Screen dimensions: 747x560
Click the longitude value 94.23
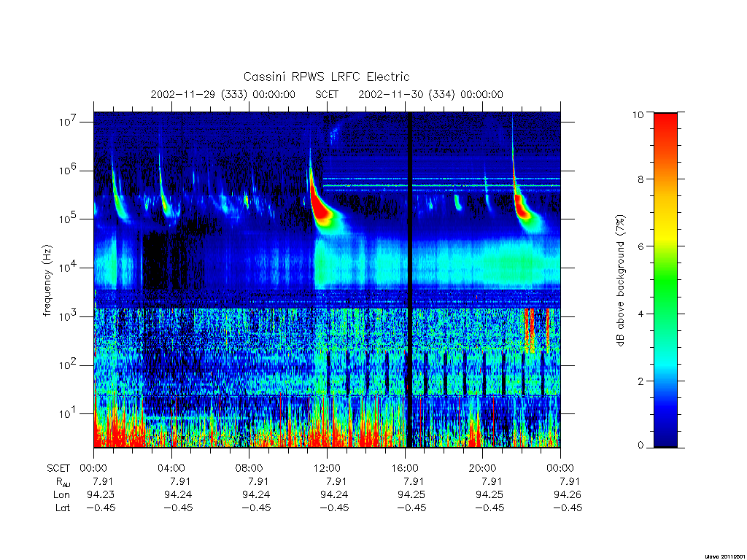(x=101, y=495)
